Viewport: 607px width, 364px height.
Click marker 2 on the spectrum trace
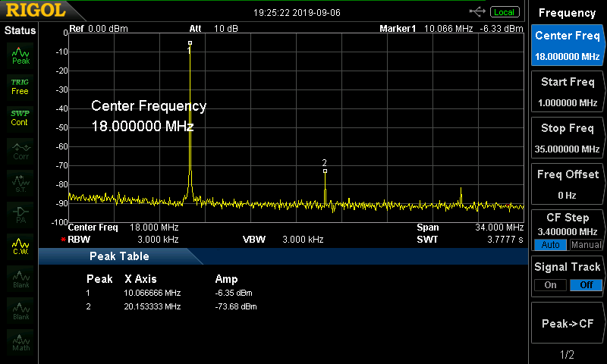point(325,171)
